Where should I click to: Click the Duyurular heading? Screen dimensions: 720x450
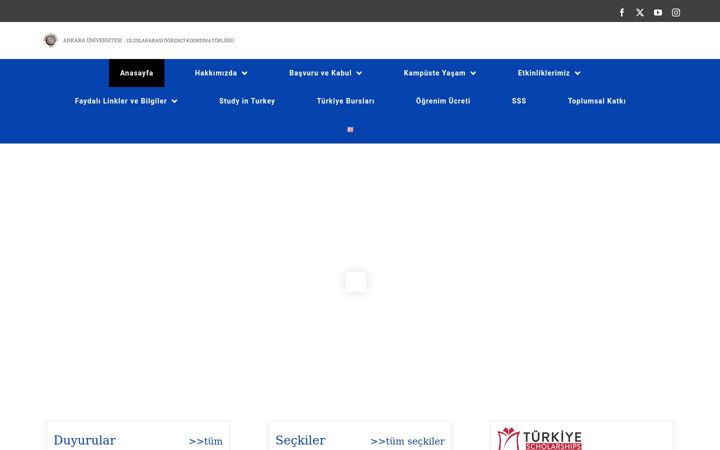pos(84,440)
